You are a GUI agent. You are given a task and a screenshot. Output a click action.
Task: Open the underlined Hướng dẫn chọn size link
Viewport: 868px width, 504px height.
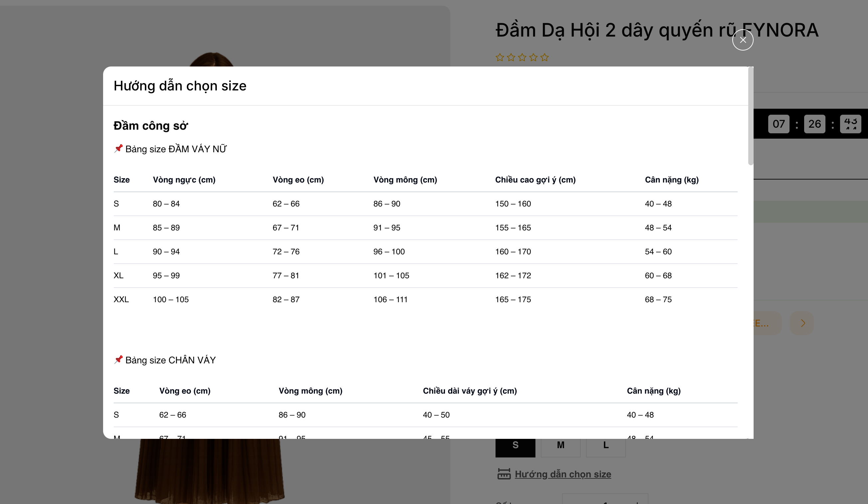tap(563, 474)
